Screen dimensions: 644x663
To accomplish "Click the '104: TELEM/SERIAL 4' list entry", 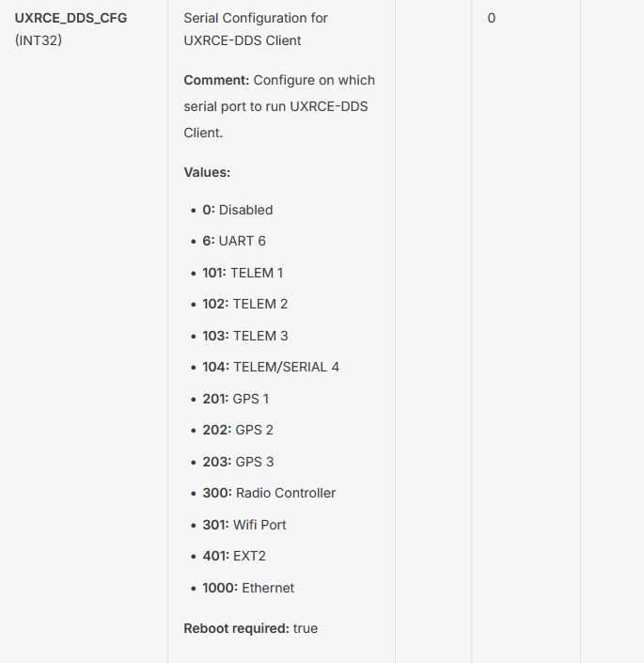I will (271, 367).
